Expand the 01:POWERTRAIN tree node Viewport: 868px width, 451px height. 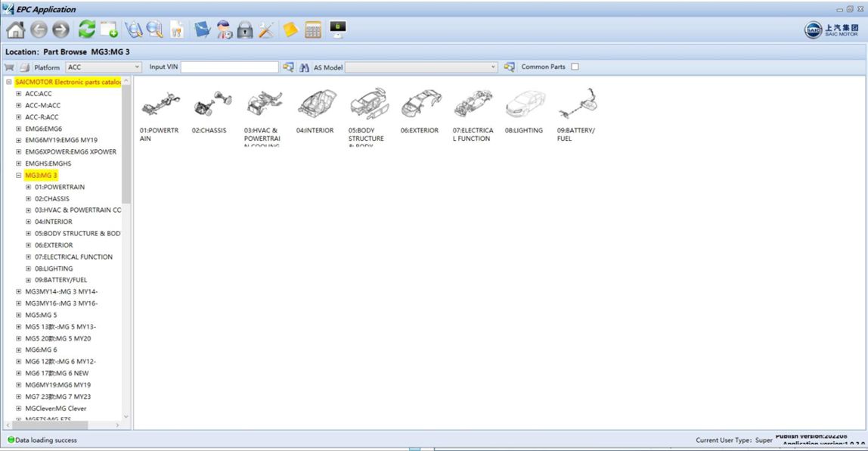pos(28,187)
